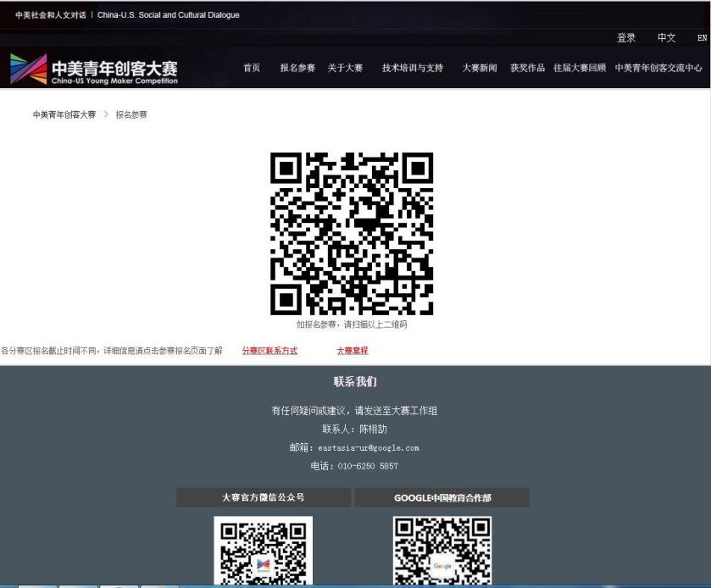Go to 技术培训与支持 in the navigation
This screenshot has width=711, height=588.
(x=412, y=68)
